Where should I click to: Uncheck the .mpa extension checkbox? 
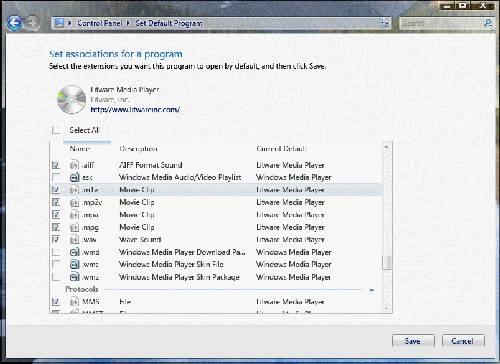click(56, 215)
